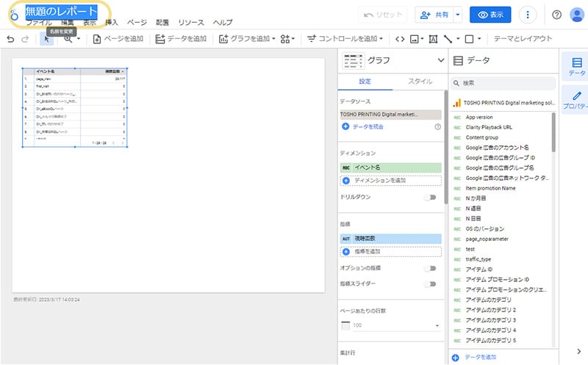Click the ページを追加 toolbar button

[118, 39]
